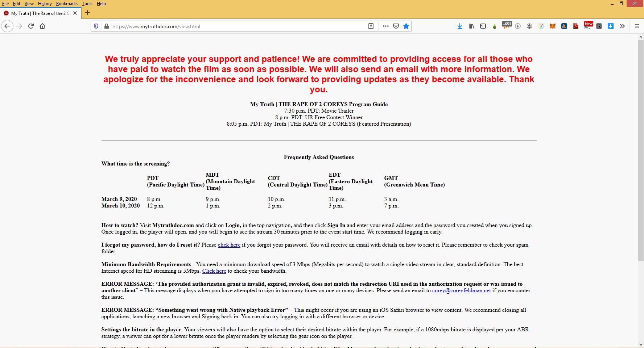The width and height of the screenshot is (644, 348).
Task: Click the '3 a.m.' GMT time cell
Action: [391, 199]
